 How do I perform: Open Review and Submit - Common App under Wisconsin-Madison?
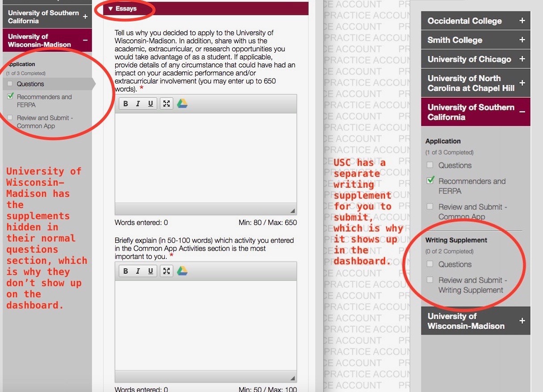(45, 122)
